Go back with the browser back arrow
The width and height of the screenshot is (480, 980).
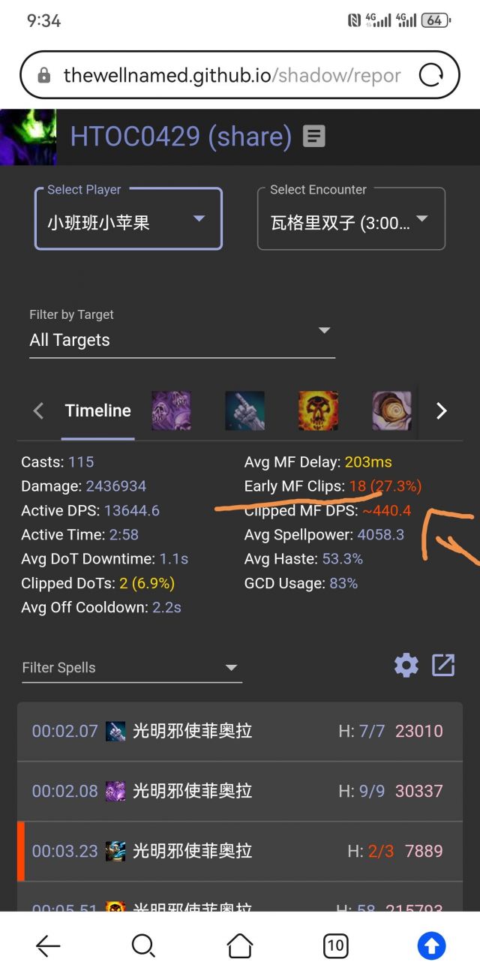click(48, 945)
